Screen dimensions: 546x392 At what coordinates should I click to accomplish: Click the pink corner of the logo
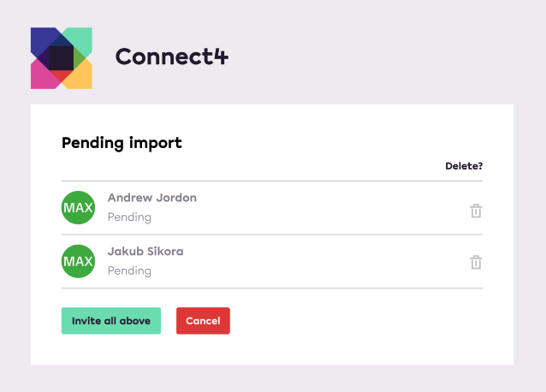coord(42,77)
